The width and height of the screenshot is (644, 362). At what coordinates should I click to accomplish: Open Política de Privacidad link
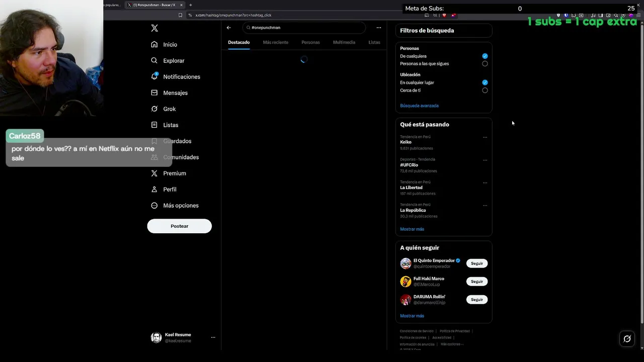455,331
